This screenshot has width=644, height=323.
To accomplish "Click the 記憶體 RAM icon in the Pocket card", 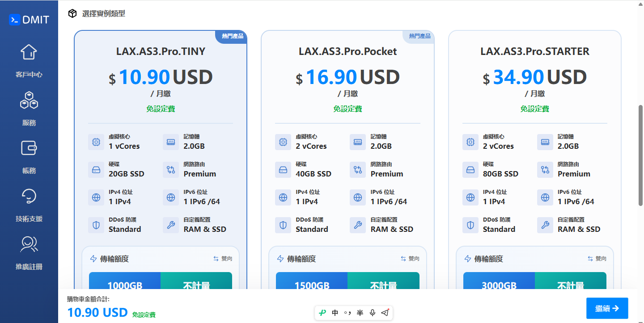I will click(x=357, y=142).
